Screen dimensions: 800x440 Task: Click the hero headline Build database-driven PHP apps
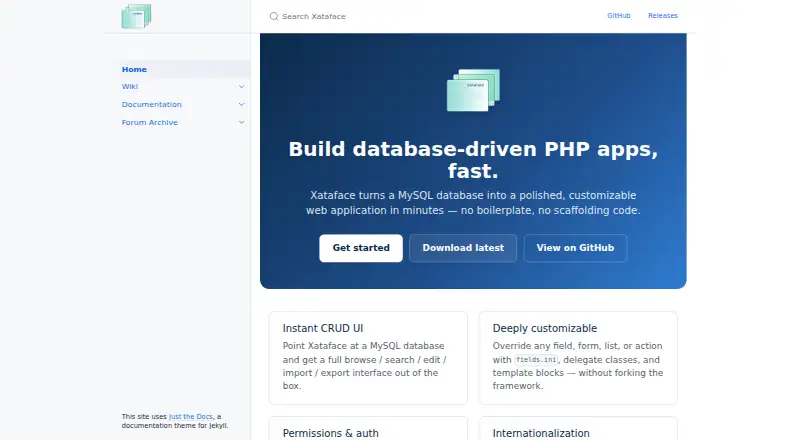pos(473,160)
